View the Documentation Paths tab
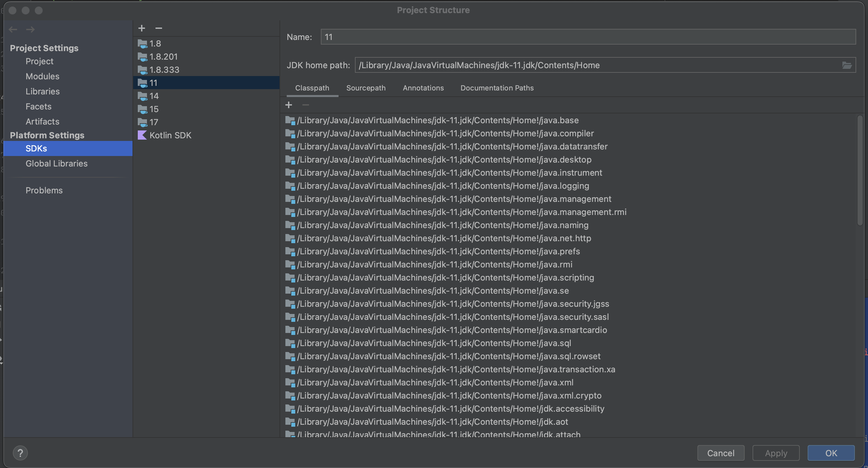The height and width of the screenshot is (468, 868). pos(497,88)
